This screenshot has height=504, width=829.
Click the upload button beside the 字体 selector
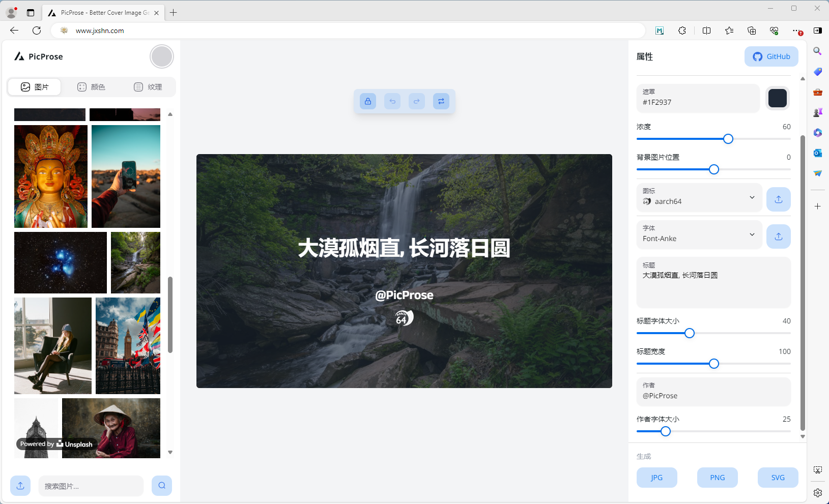point(778,236)
